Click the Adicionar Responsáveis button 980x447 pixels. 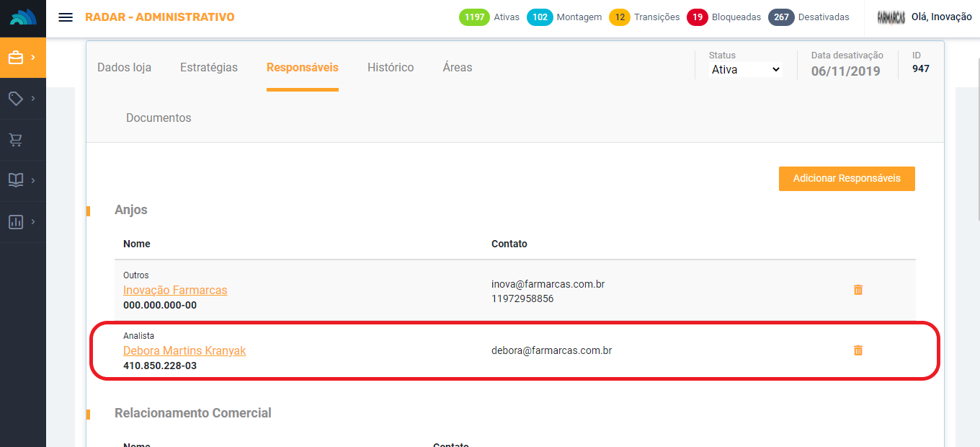[847, 179]
